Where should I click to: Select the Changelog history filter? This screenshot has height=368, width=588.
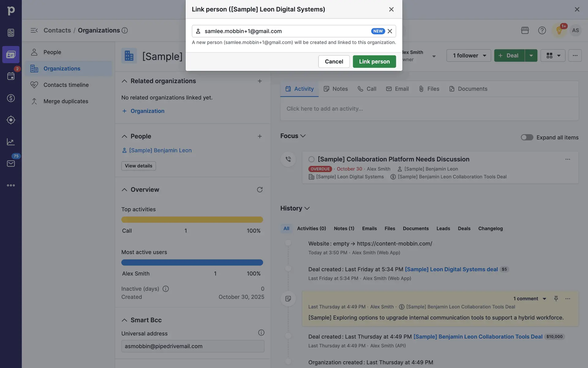490,228
